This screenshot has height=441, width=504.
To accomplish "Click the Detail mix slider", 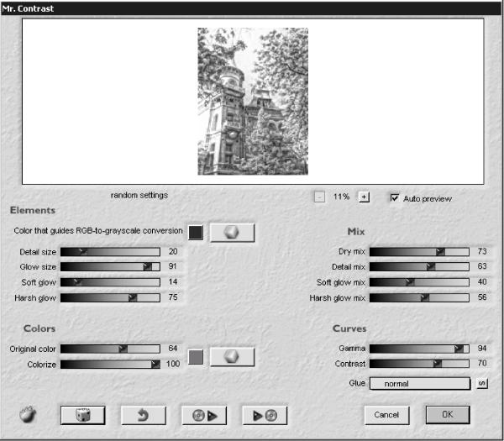I will (x=419, y=266).
